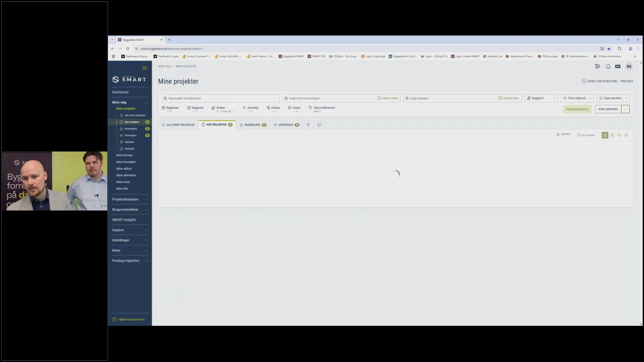Open the Byggeart dropdown
The image size is (644, 362).
541,98
